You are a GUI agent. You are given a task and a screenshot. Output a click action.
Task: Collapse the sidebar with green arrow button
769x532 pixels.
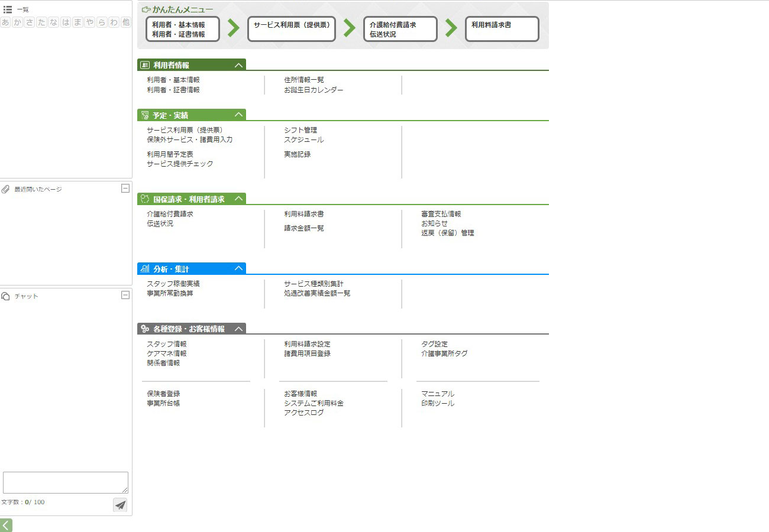(6, 525)
